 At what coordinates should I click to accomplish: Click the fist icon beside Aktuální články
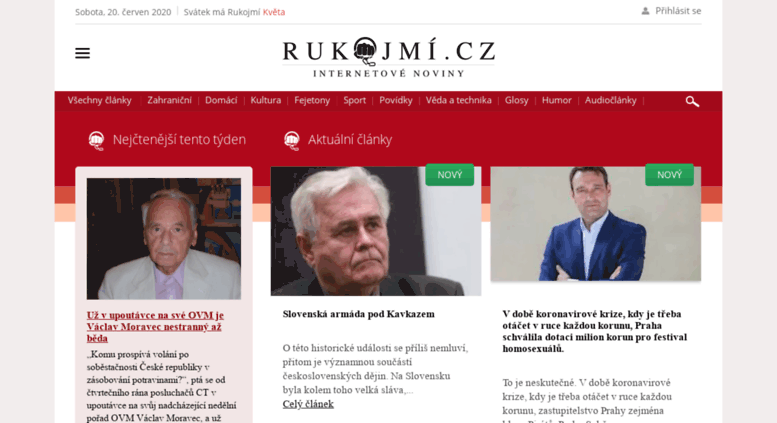[292, 140]
